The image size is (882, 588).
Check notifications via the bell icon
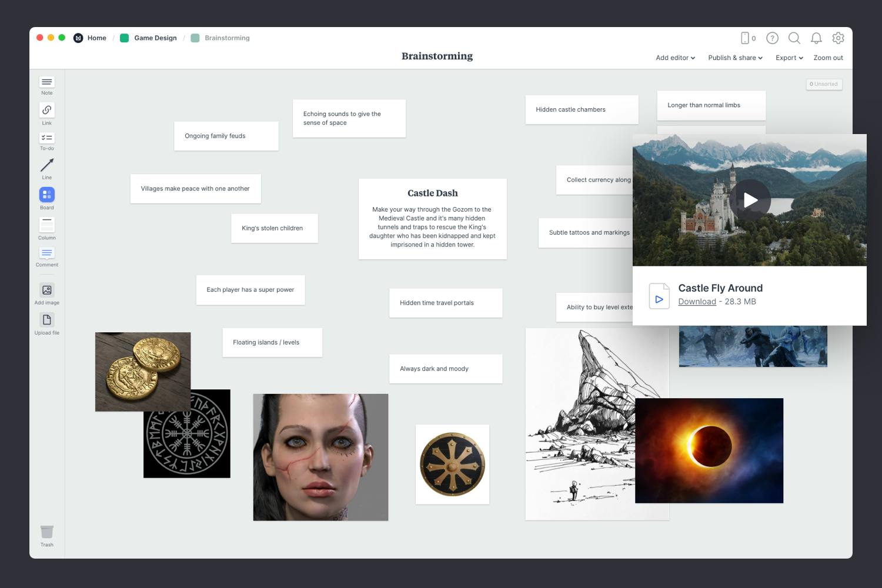816,38
